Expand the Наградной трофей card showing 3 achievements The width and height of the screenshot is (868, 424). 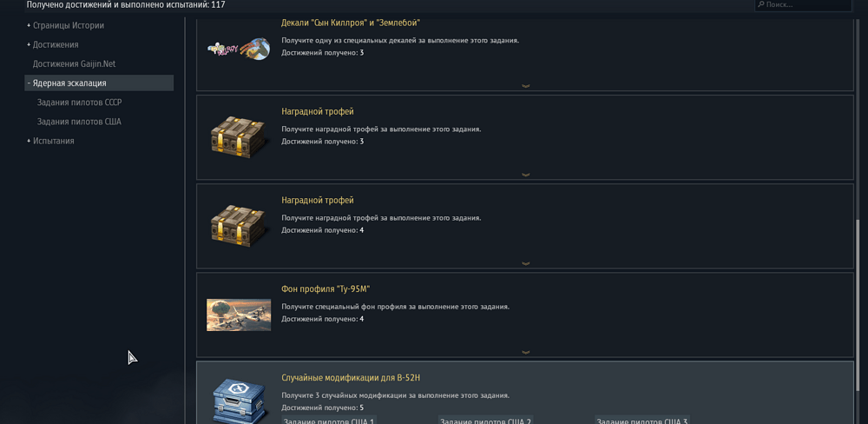(x=526, y=175)
